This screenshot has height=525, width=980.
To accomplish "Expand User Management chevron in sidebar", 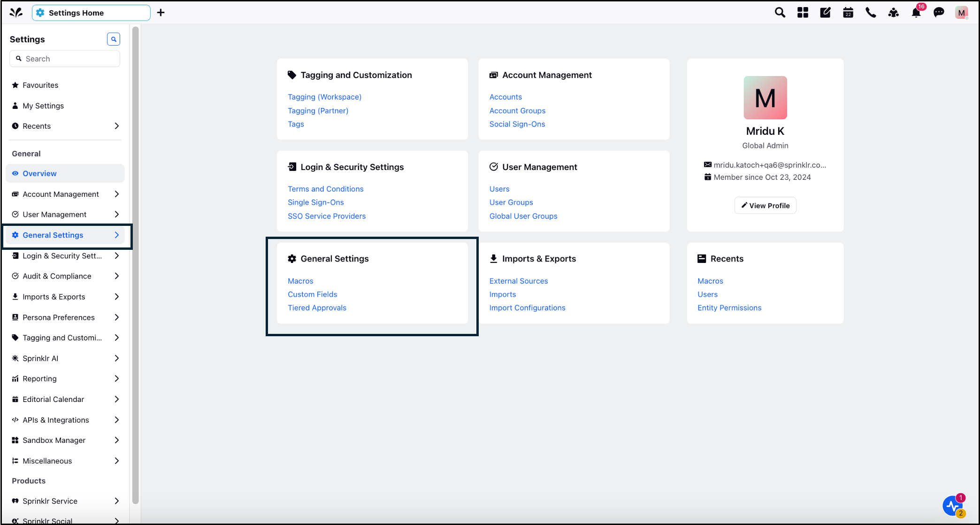I will (x=117, y=214).
